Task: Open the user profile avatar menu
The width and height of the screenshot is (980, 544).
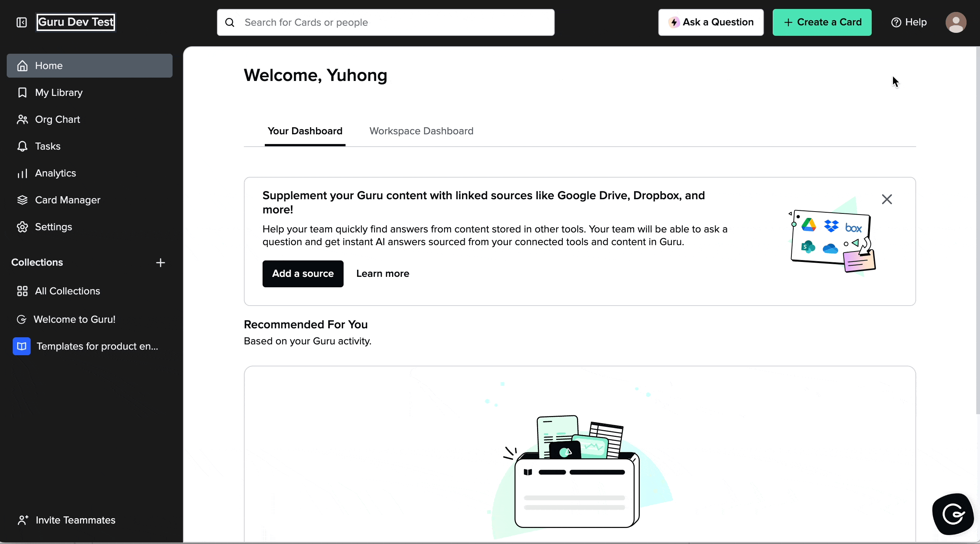Action: (x=956, y=22)
